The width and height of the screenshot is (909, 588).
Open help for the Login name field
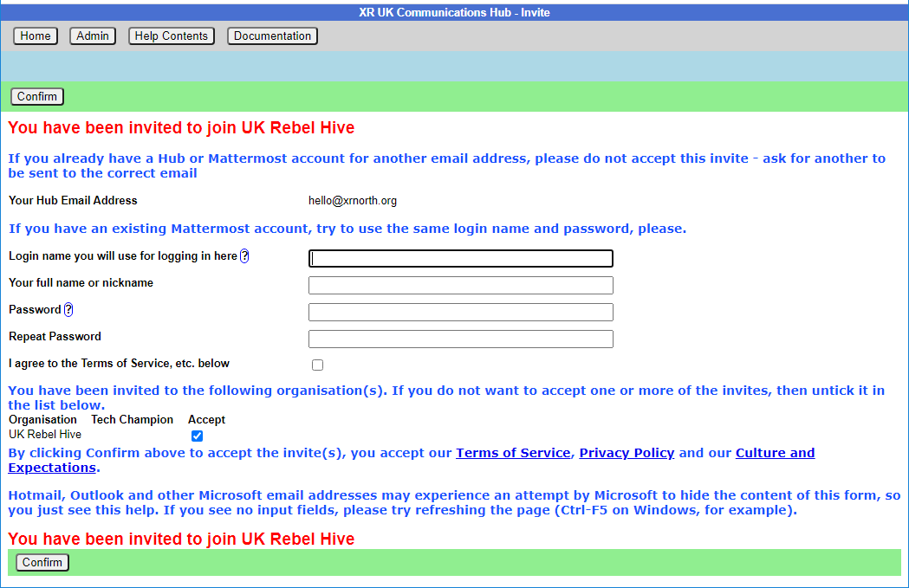(244, 256)
